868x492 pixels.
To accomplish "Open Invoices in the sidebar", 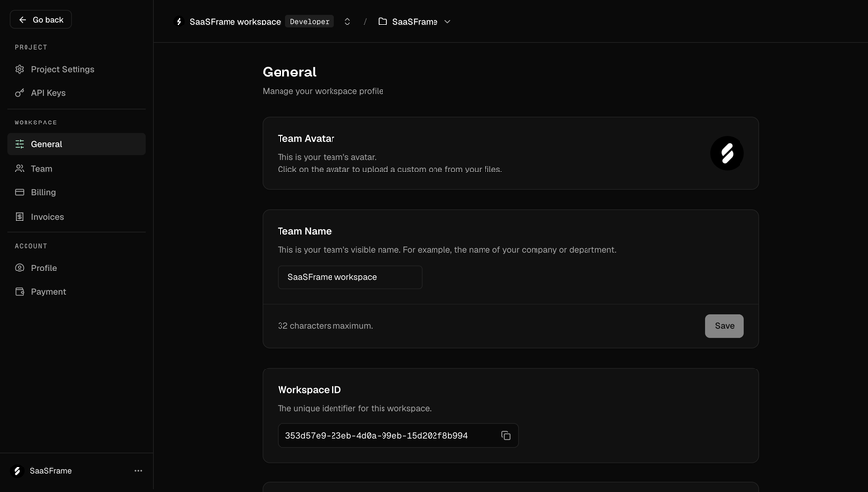I will click(x=77, y=217).
